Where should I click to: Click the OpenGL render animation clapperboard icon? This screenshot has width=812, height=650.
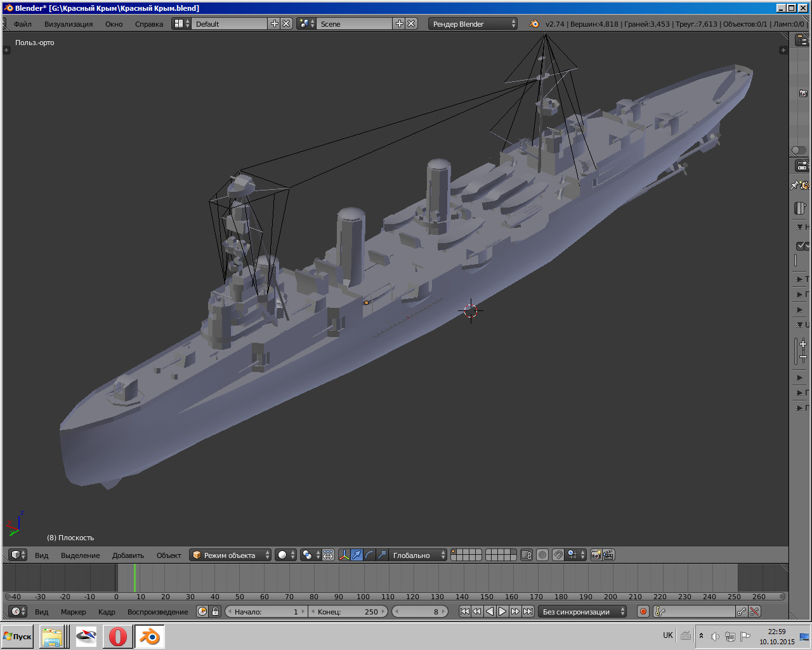click(x=608, y=555)
